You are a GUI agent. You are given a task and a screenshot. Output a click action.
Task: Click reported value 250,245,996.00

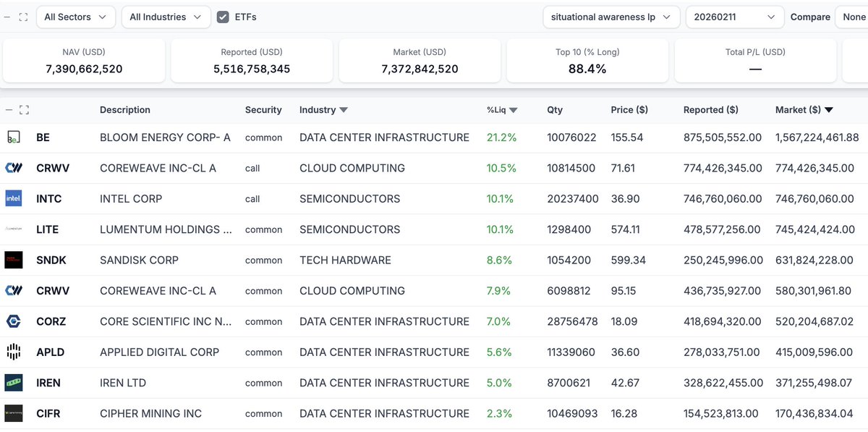pos(723,261)
